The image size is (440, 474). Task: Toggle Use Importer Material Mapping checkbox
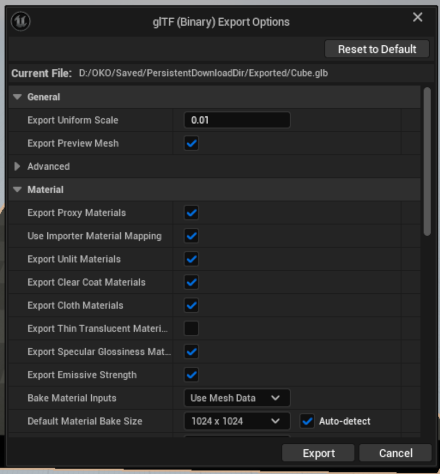pos(192,236)
